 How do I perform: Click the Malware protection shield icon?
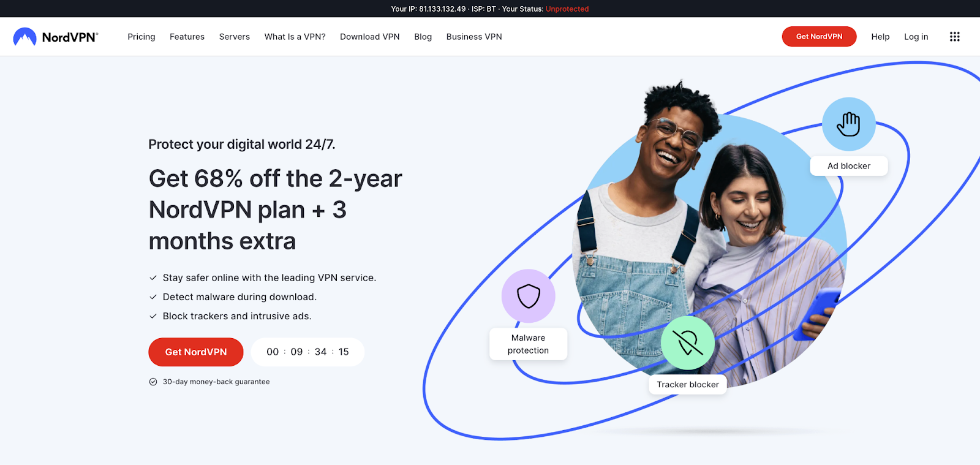tap(529, 296)
